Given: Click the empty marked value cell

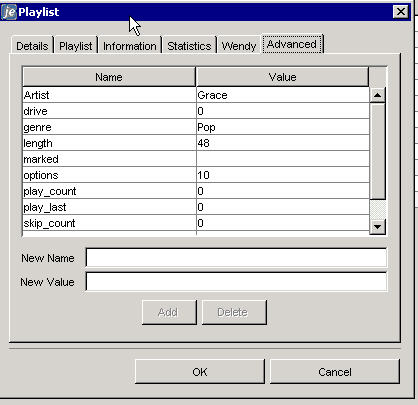Looking at the screenshot, I should [283, 159].
